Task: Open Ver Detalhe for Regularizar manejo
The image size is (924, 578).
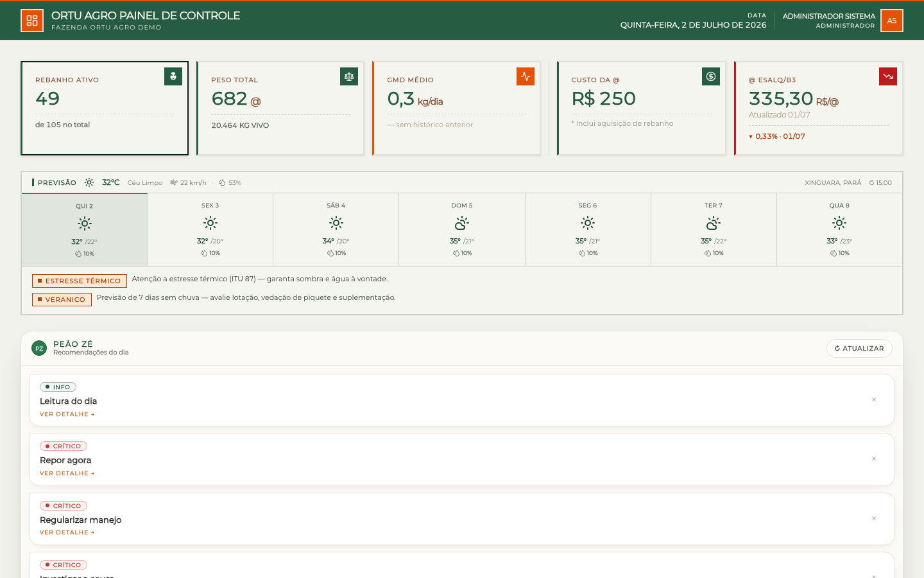Action: [x=67, y=532]
